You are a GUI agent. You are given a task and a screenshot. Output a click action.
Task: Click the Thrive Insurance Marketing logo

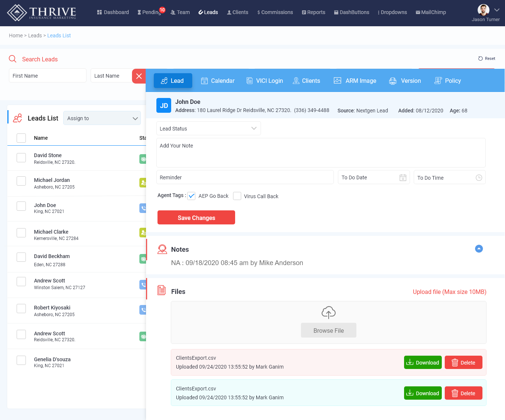(41, 13)
